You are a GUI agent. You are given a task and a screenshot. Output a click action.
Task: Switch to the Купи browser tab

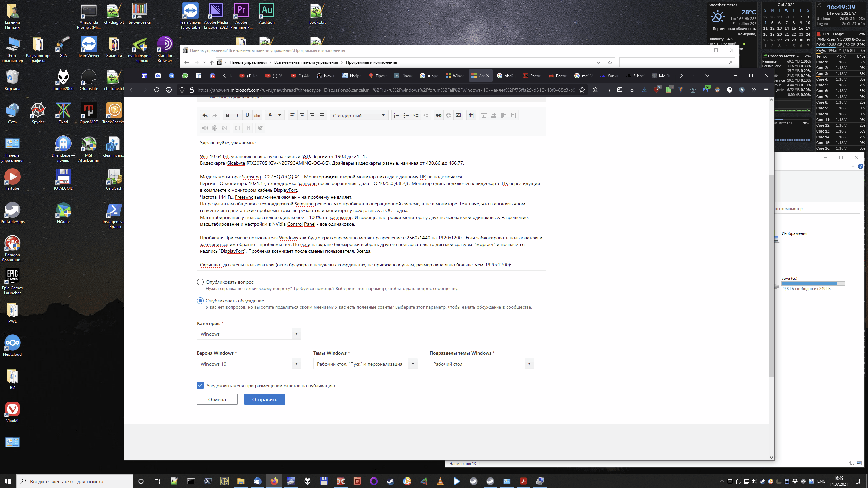(609, 76)
